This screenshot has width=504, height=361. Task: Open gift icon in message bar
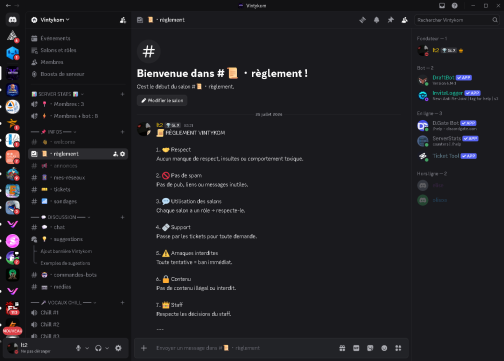click(342, 348)
